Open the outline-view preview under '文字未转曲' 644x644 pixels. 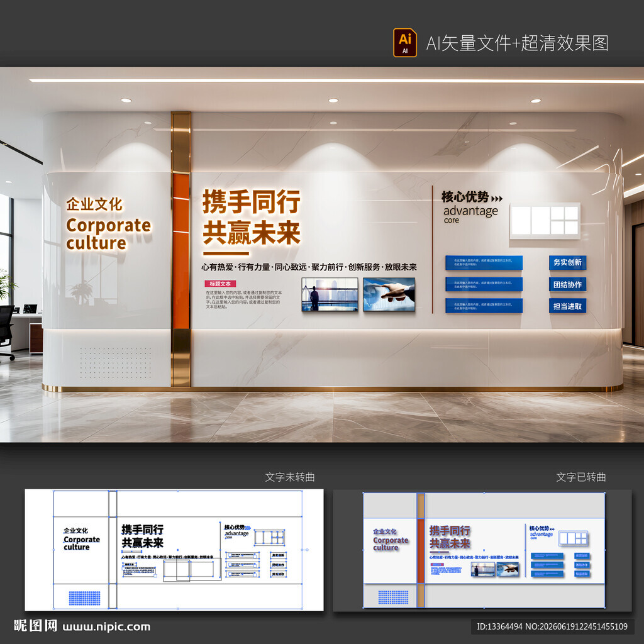pyautogui.click(x=174, y=550)
